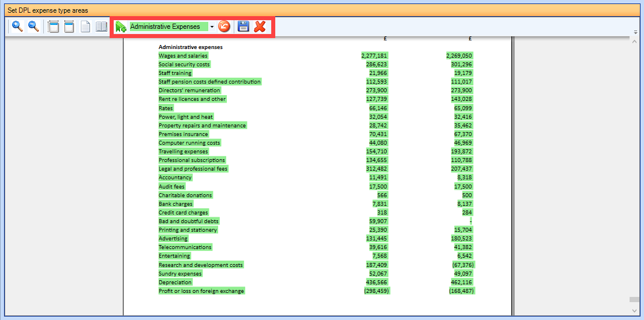Select the 'Wages and salaries' row label

pyautogui.click(x=183, y=56)
